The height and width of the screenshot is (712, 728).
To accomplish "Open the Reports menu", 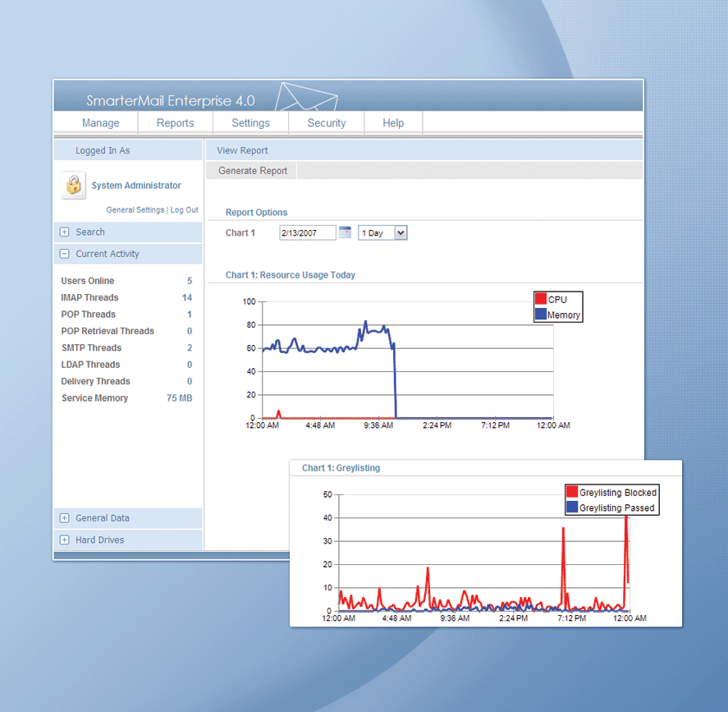I will pos(175,123).
